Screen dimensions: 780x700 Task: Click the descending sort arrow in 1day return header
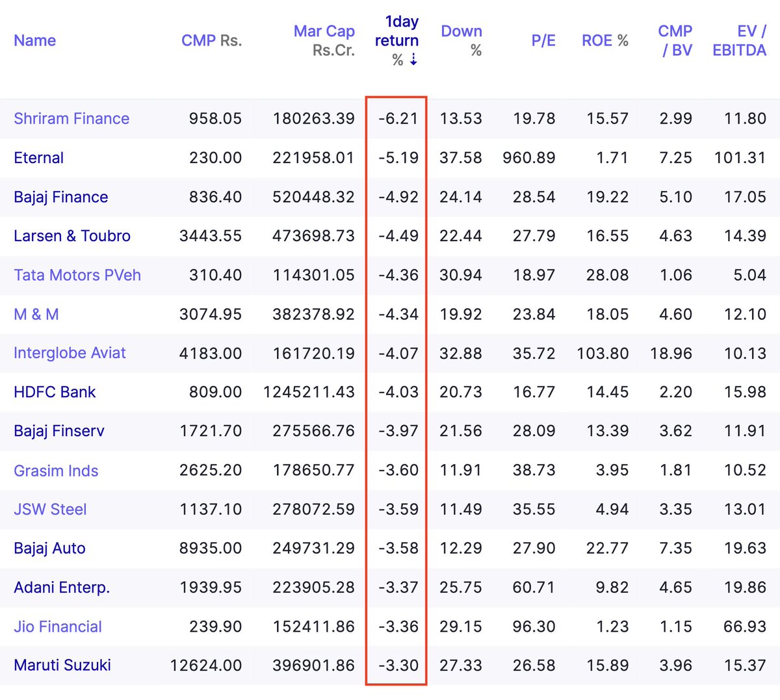tap(413, 60)
